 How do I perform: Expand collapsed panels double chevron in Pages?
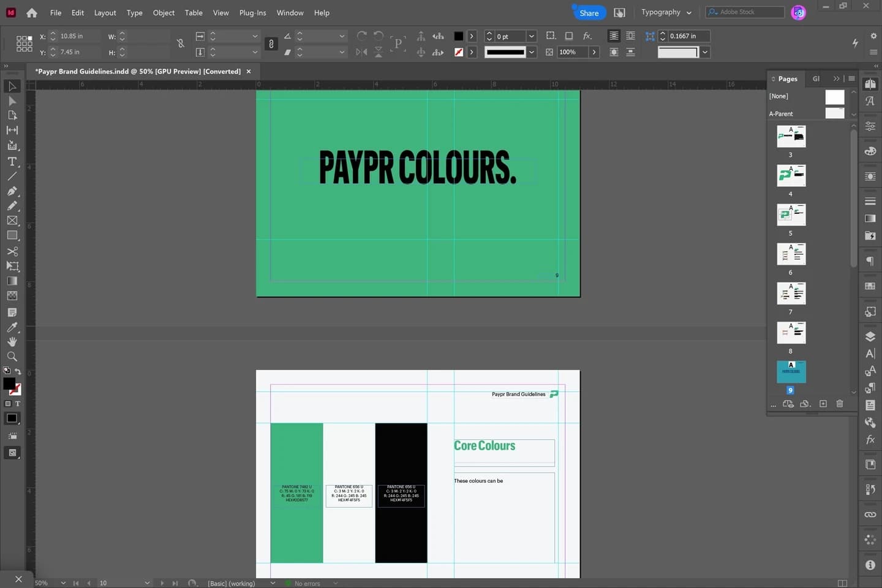tap(836, 78)
